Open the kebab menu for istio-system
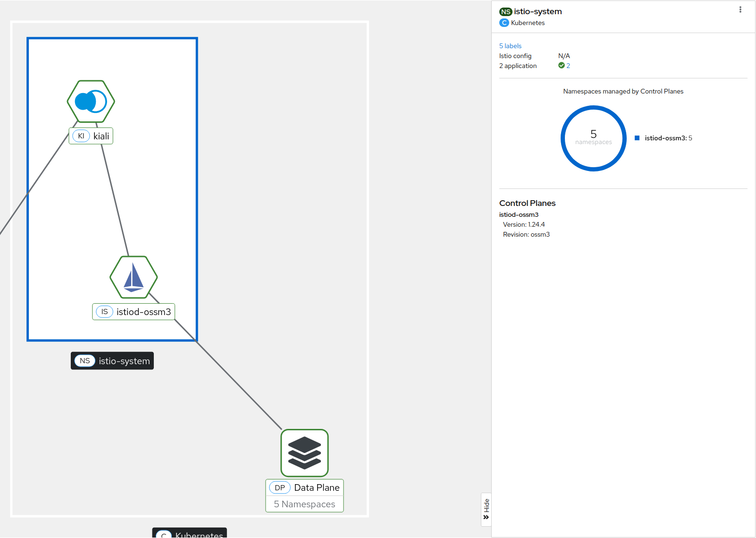This screenshot has width=756, height=538. point(740,10)
